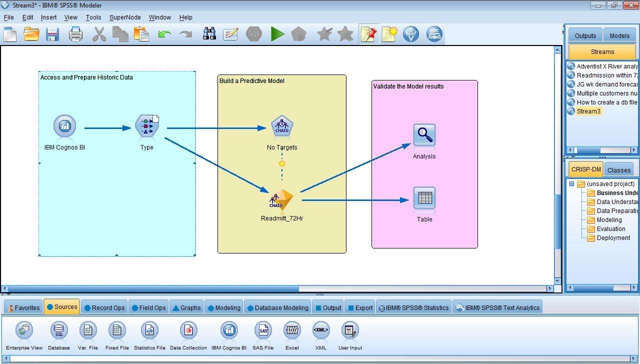The width and height of the screenshot is (640, 364).
Task: Open the IBM SPSS Text Analytics palette tab
Action: coord(497,307)
